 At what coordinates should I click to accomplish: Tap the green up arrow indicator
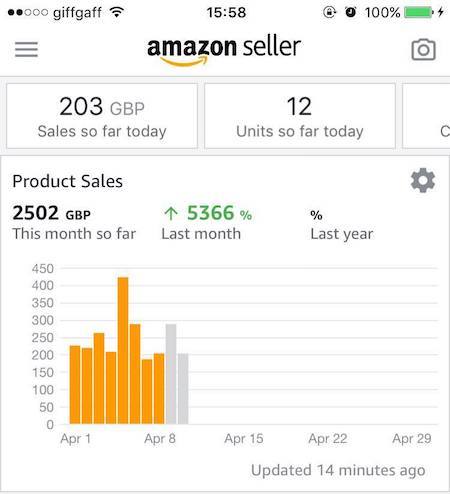point(171,213)
